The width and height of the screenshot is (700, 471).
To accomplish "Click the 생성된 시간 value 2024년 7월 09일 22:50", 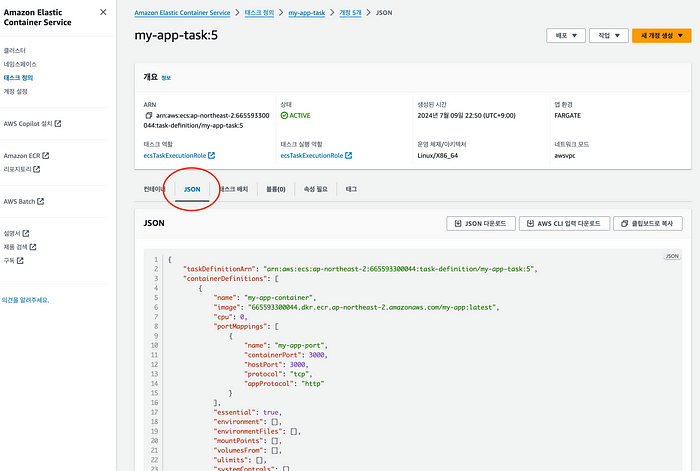I will coord(467,116).
